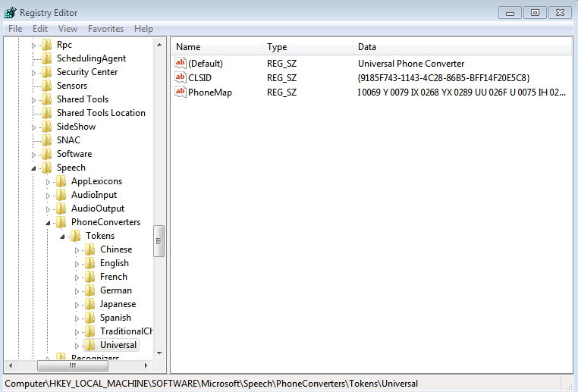The image size is (578, 392).
Task: Open the File menu
Action: [x=15, y=29]
